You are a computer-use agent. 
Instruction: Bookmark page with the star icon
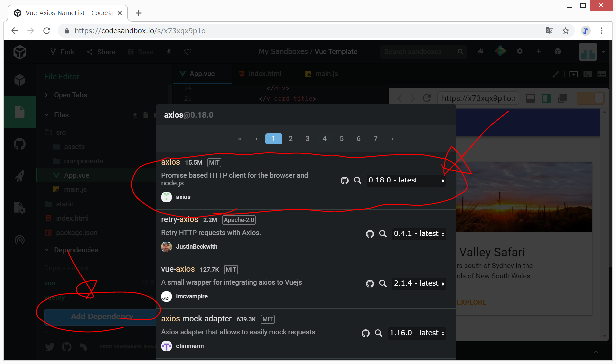click(x=565, y=31)
